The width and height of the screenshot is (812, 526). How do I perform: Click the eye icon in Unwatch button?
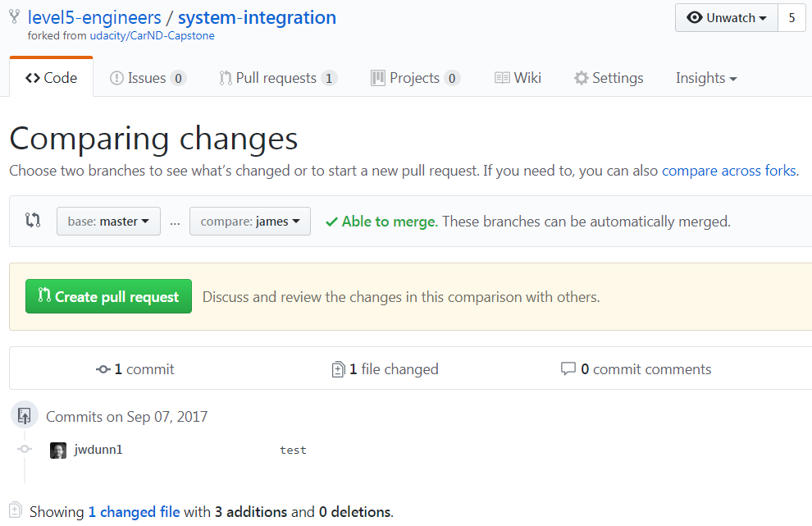point(694,17)
